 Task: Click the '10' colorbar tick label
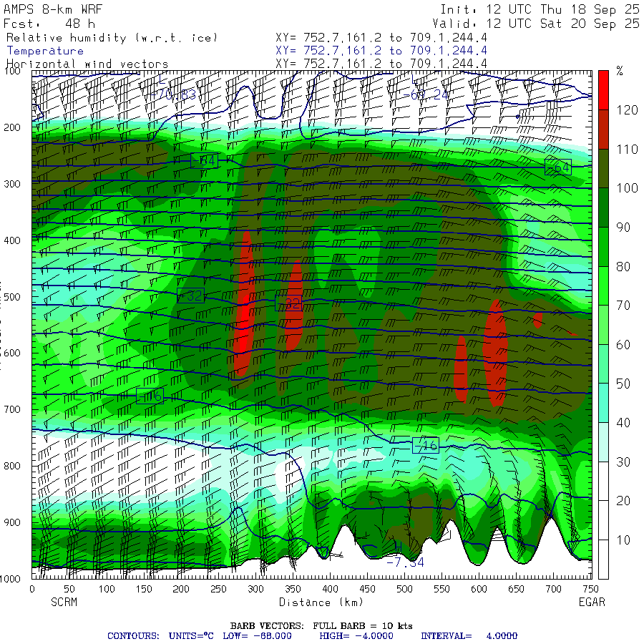pyautogui.click(x=623, y=540)
